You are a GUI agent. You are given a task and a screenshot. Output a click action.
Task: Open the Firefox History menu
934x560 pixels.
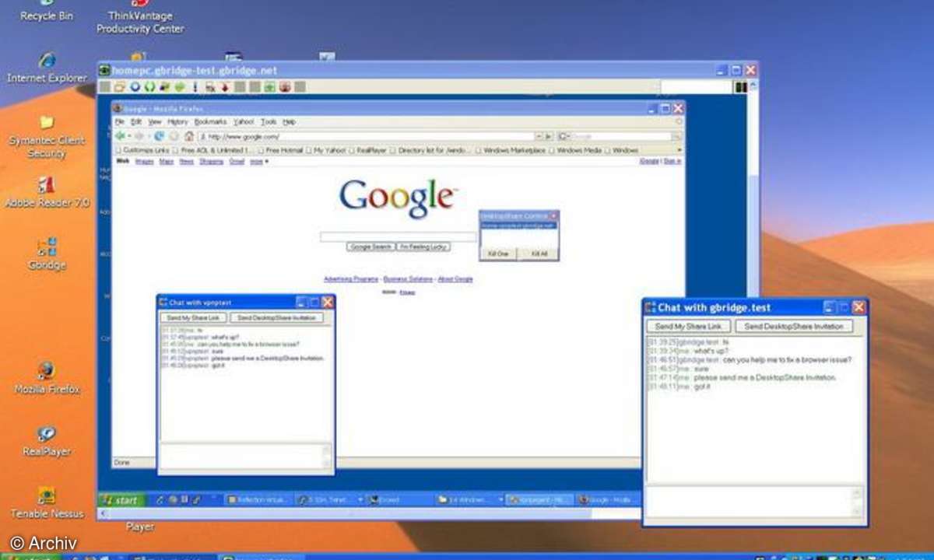177,122
